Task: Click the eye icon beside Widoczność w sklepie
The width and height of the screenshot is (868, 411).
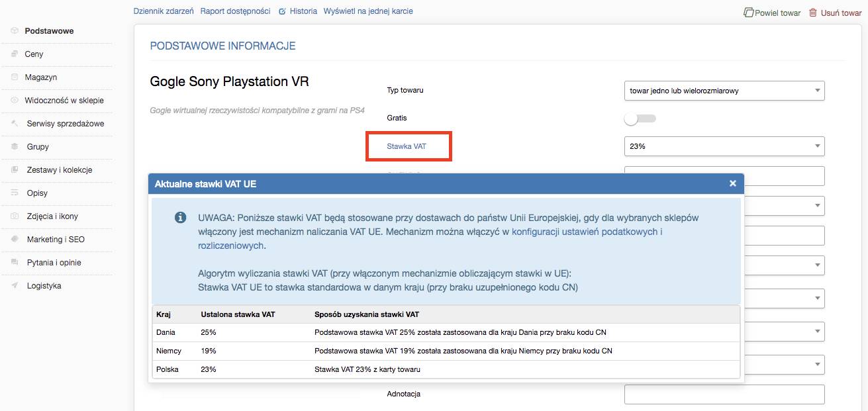Action: [x=15, y=101]
